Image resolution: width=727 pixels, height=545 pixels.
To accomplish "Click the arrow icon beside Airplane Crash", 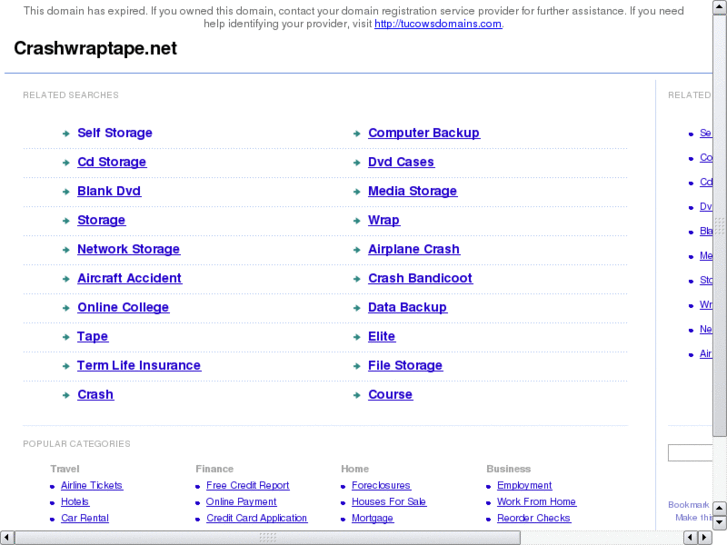I will (x=357, y=250).
